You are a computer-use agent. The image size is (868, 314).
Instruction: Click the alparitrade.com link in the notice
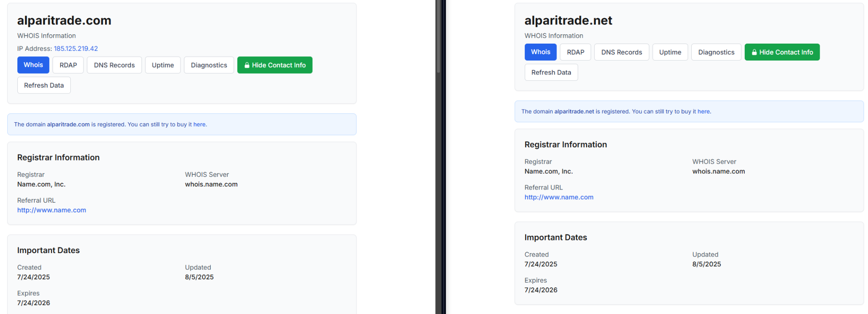coord(68,124)
